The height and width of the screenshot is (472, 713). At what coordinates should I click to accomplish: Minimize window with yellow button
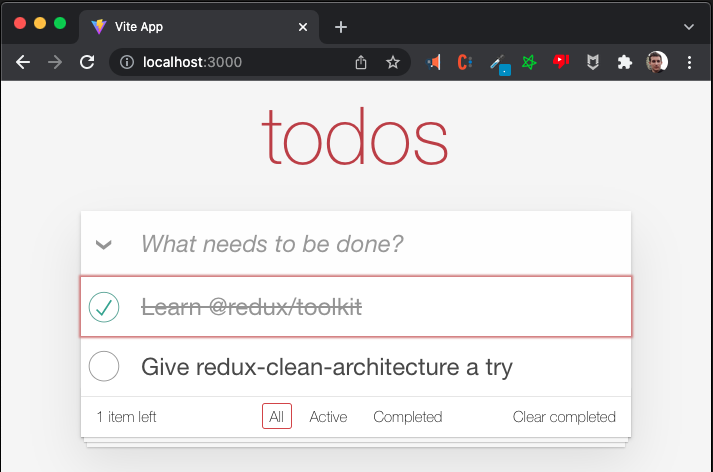pyautogui.click(x=40, y=23)
